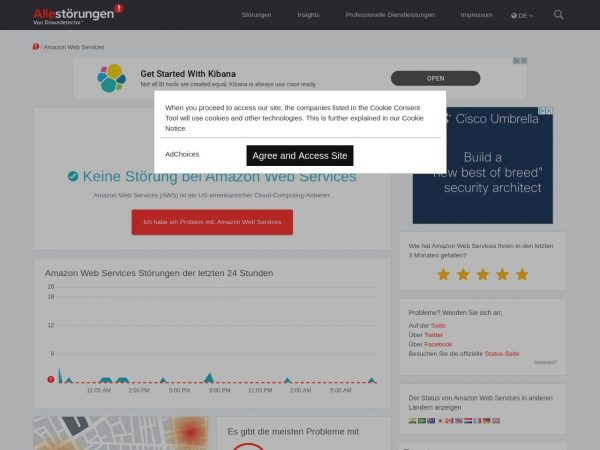
Task: Expand the DE language dropdown
Action: pyautogui.click(x=522, y=15)
